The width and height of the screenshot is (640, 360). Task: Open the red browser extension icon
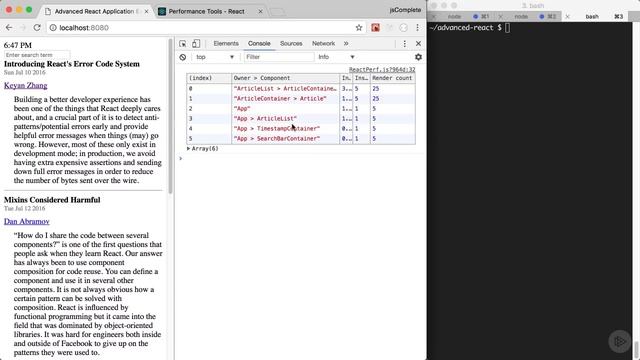[376, 27]
